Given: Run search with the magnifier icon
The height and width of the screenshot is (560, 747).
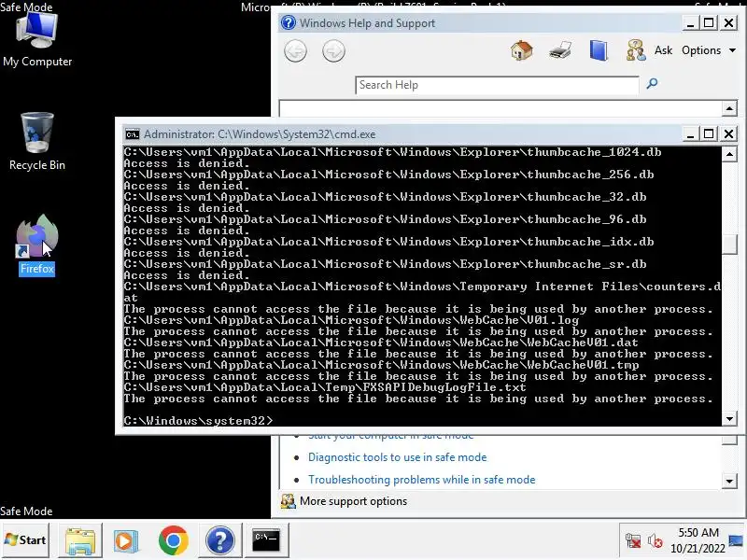Looking at the screenshot, I should tap(652, 84).
